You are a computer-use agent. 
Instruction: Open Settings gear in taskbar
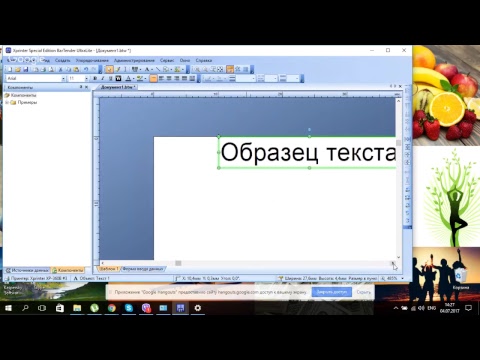coord(198,308)
